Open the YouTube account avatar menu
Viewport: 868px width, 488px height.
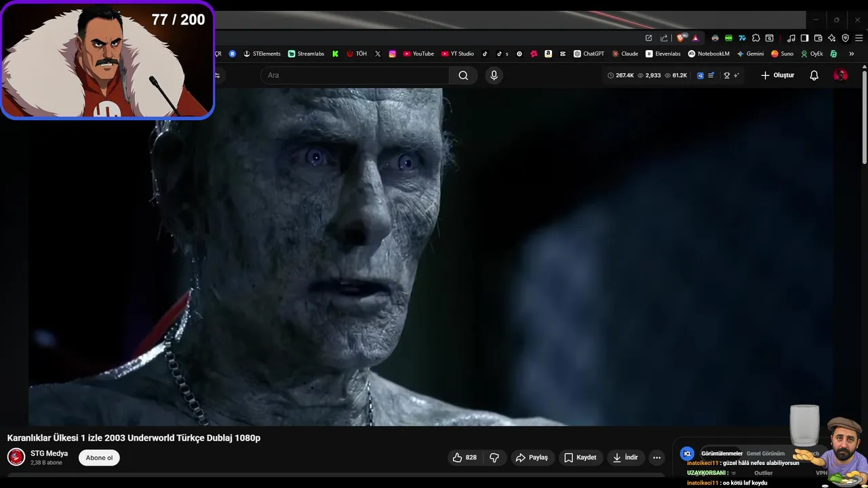(840, 75)
